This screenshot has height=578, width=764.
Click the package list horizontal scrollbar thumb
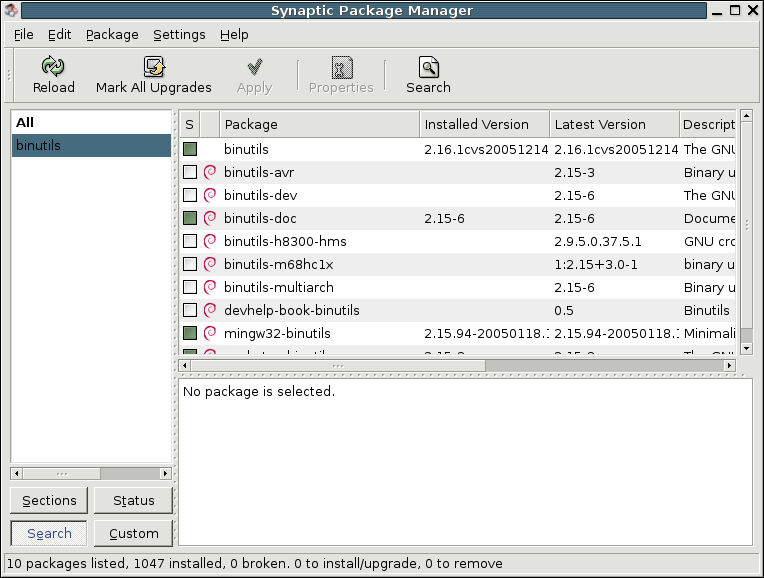pos(338,366)
